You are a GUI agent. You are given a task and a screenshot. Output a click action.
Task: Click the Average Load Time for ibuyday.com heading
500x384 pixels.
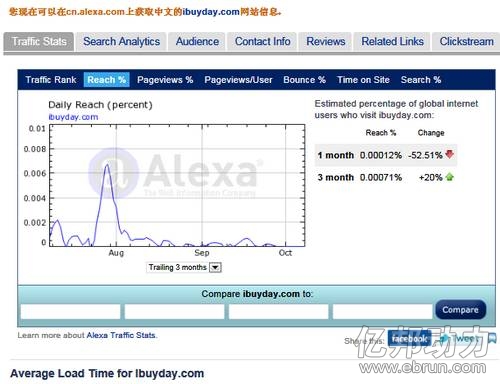click(x=107, y=373)
